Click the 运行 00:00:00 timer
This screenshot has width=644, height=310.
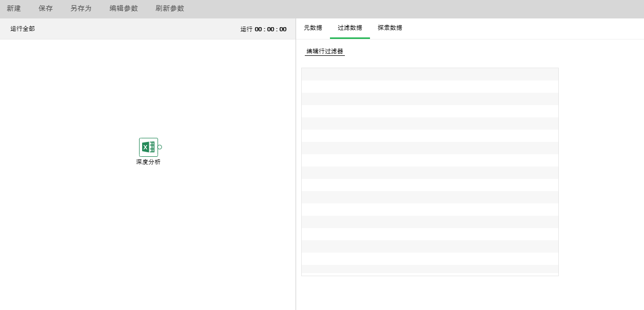263,29
